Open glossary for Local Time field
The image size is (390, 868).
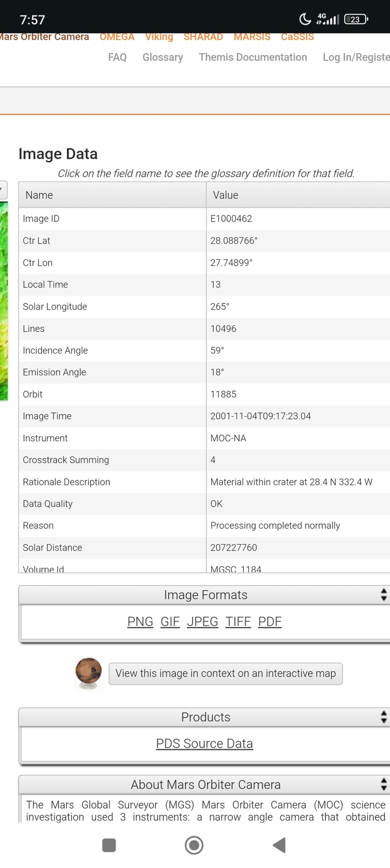pyautogui.click(x=45, y=284)
